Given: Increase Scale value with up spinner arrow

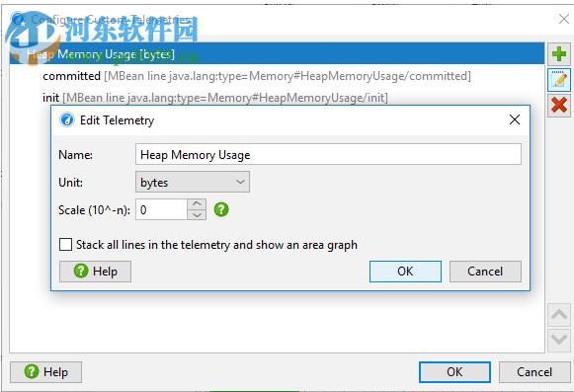Looking at the screenshot, I should pos(197,203).
